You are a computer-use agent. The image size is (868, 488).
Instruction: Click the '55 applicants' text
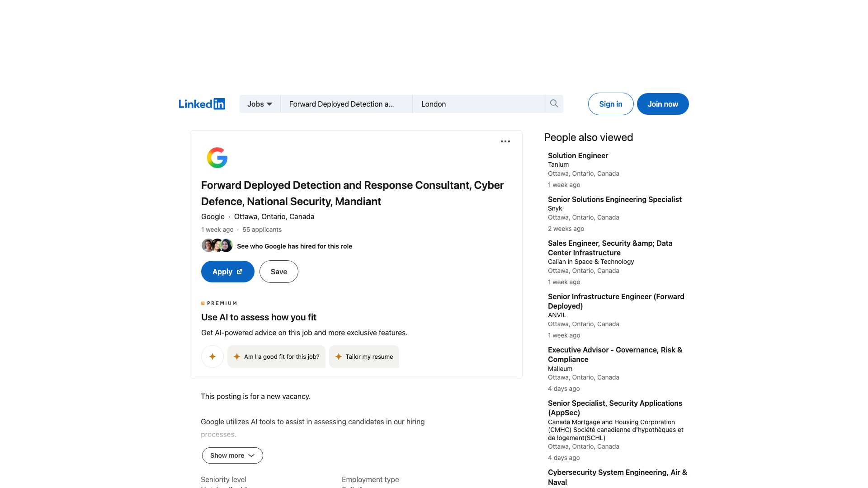262,230
